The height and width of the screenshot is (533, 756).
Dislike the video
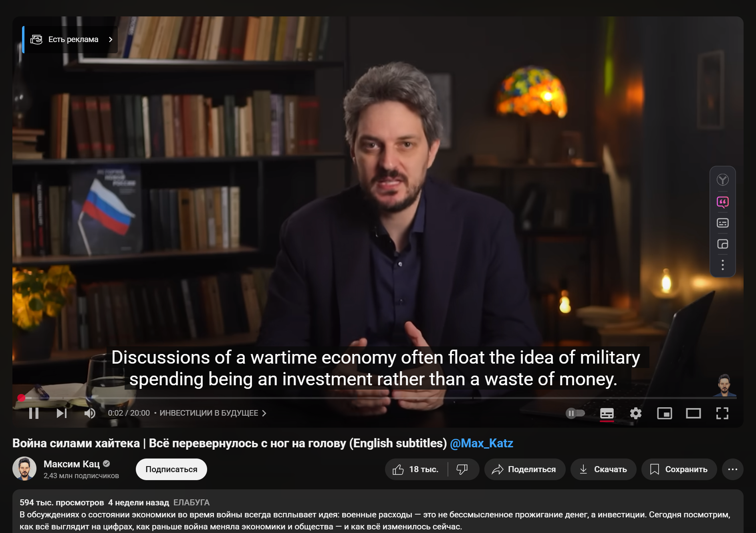click(x=462, y=469)
